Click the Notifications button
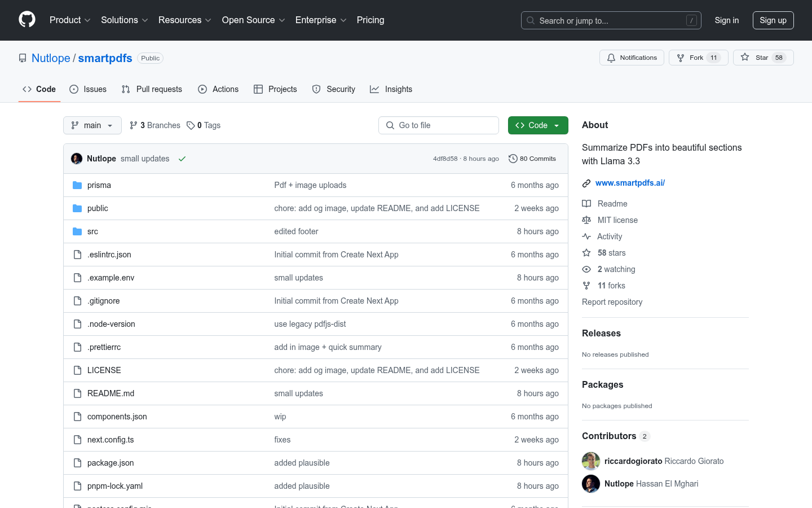The image size is (812, 508). click(x=632, y=58)
